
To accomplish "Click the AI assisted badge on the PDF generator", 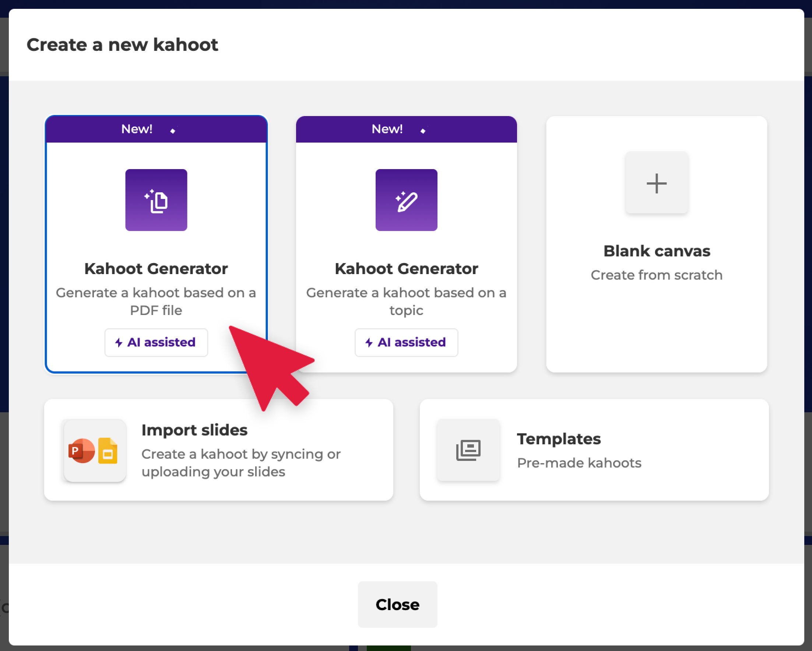I will (156, 343).
